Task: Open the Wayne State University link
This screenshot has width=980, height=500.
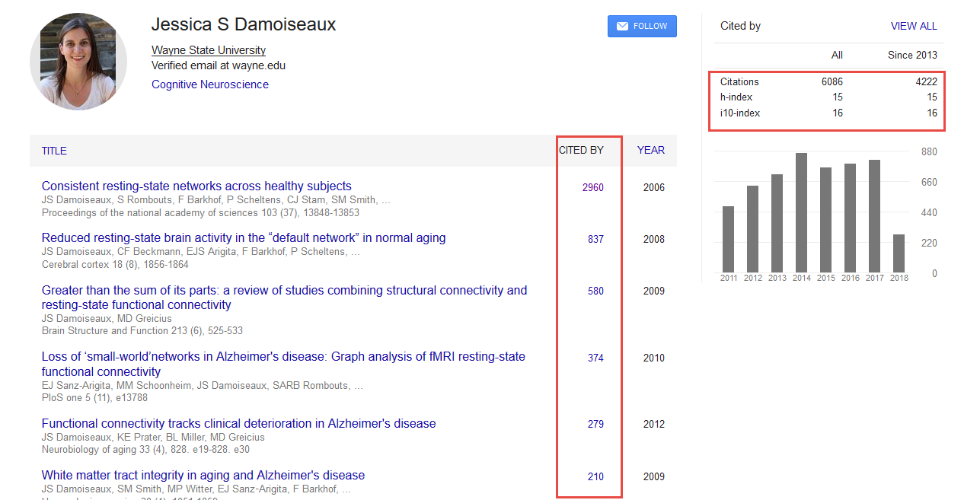Action: pyautogui.click(x=208, y=50)
